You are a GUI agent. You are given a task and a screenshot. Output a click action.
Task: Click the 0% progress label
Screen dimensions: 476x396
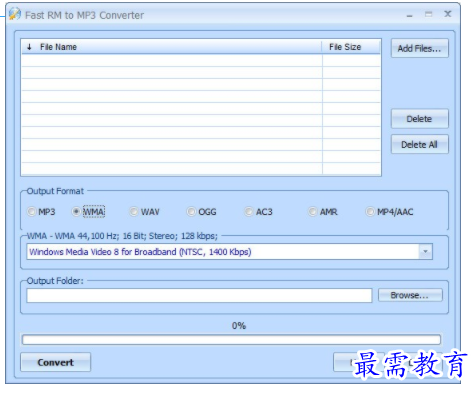pyautogui.click(x=239, y=326)
